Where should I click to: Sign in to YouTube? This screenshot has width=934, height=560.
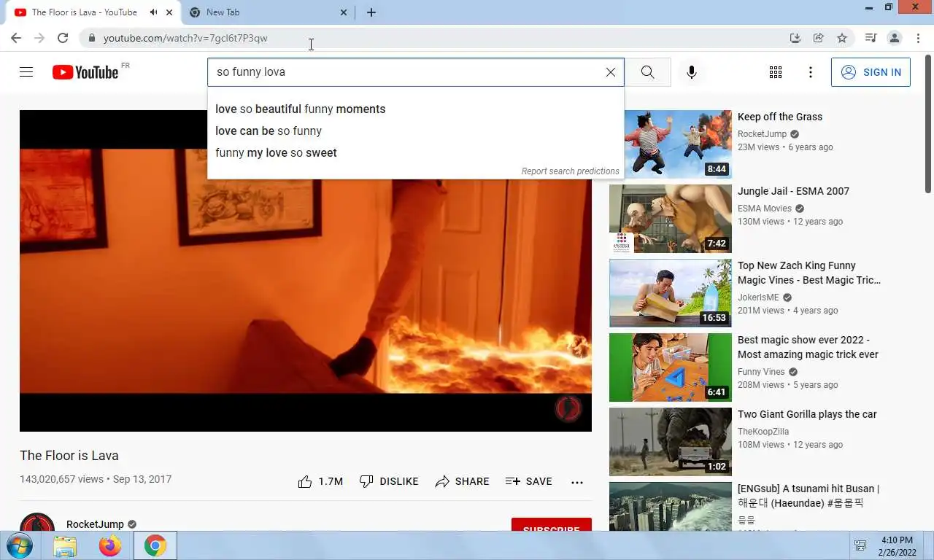871,72
